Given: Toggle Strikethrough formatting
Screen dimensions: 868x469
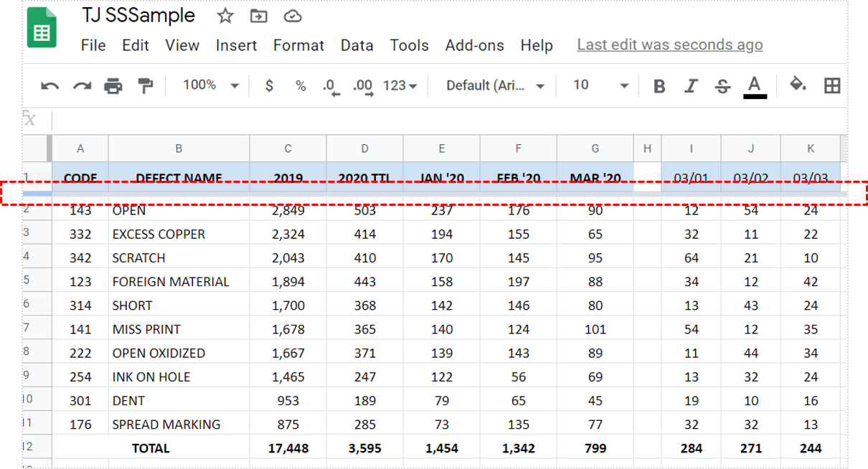Looking at the screenshot, I should tap(722, 86).
